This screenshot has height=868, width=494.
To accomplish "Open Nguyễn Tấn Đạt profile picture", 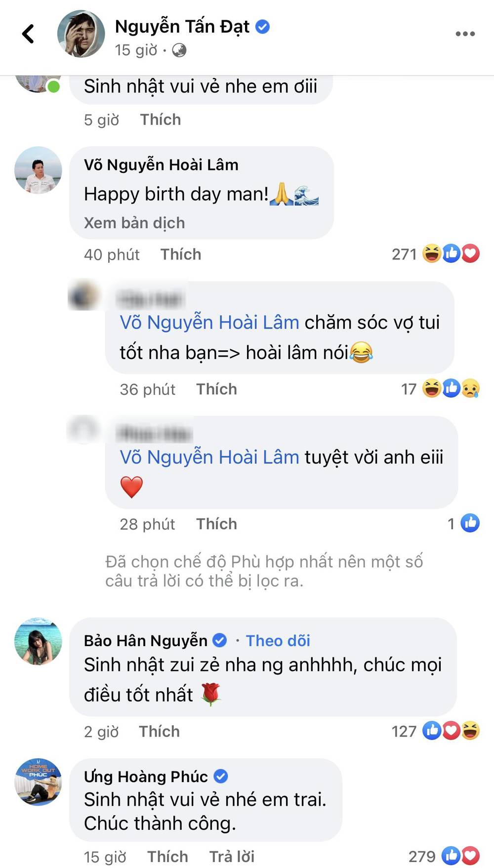I will click(81, 34).
